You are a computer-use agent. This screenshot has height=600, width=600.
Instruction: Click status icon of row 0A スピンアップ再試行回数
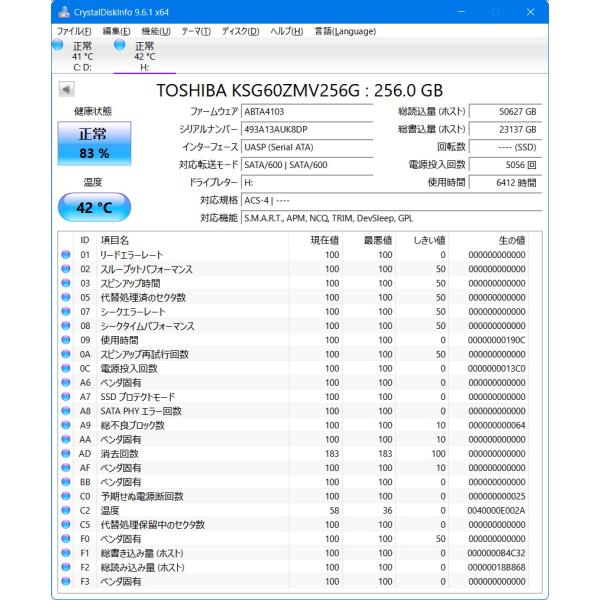66,354
